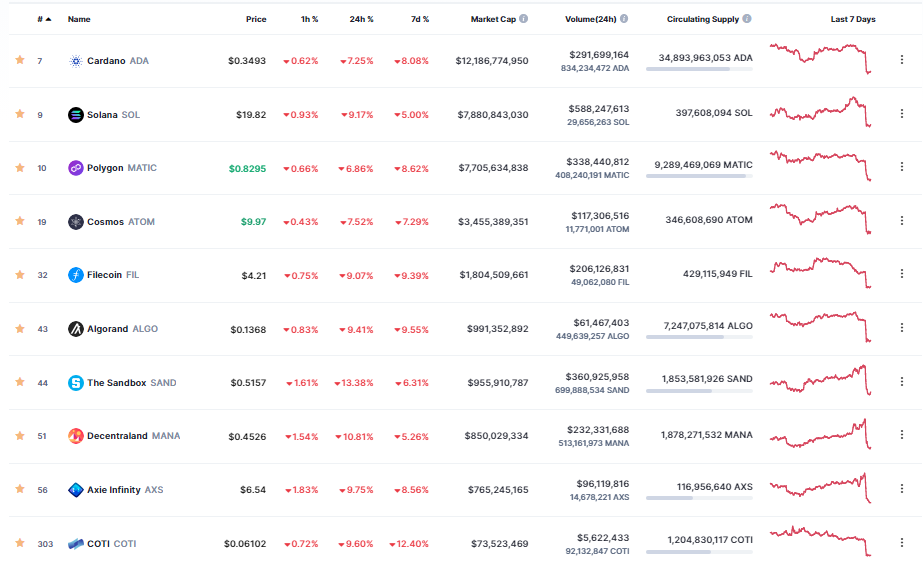Open the Decentraland MANA coin page
This screenshot has width=923, height=569.
coord(117,436)
